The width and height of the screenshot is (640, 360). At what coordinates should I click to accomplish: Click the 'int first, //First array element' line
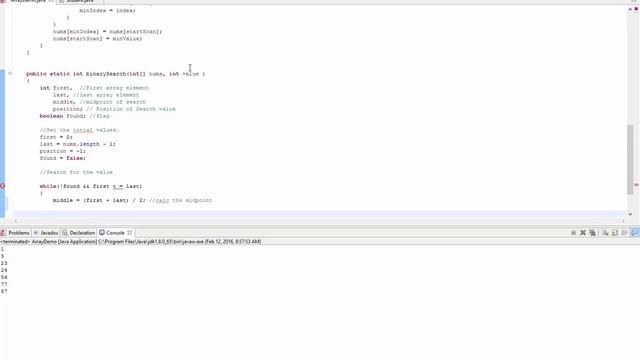[94, 88]
